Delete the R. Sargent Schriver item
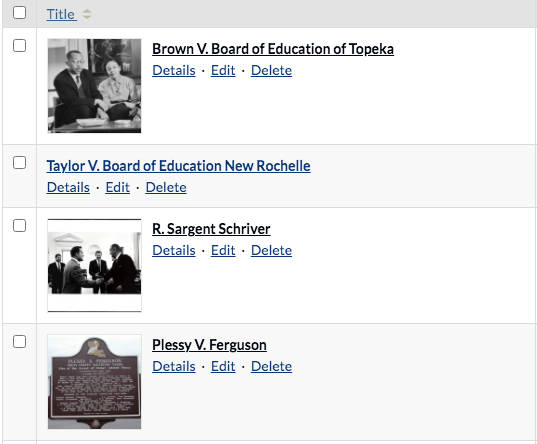 point(271,250)
